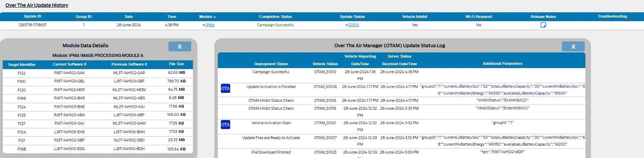
Task: Select target identifier F16B
Action: point(21,149)
